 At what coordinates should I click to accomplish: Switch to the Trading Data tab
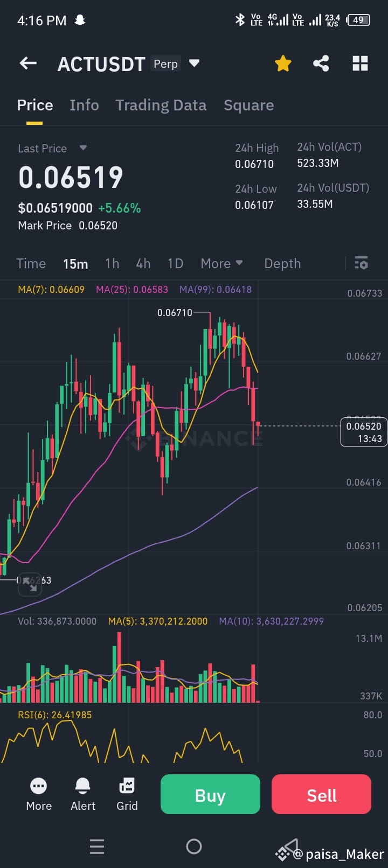point(161,105)
